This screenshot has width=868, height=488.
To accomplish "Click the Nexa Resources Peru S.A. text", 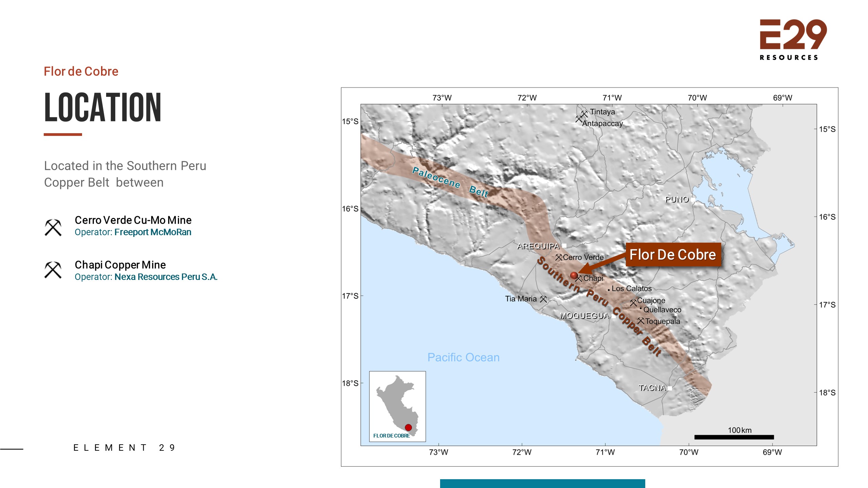I will 166,277.
